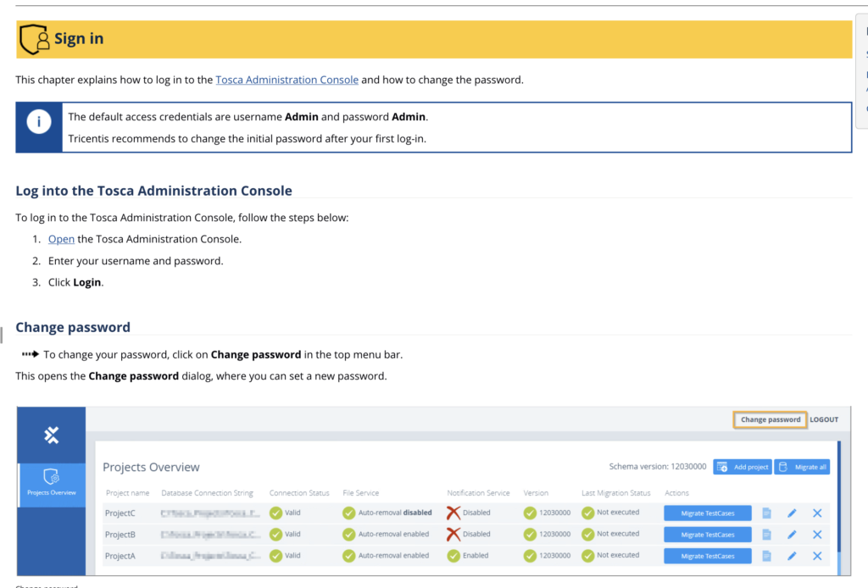The height and width of the screenshot is (588, 868).
Task: Click the LOGOUT button
Action: (824, 419)
